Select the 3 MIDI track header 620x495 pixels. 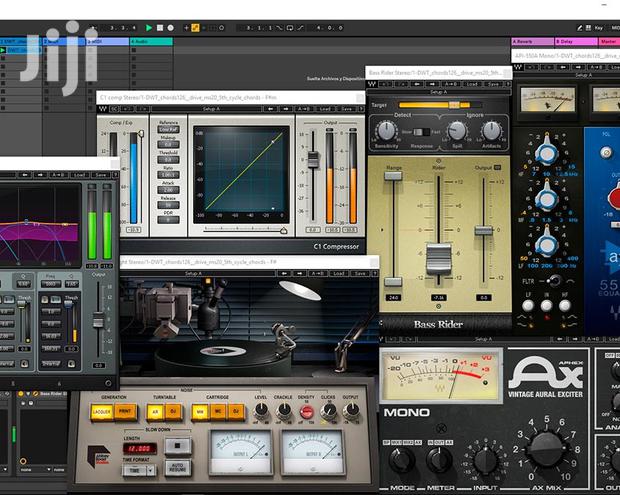click(x=107, y=41)
